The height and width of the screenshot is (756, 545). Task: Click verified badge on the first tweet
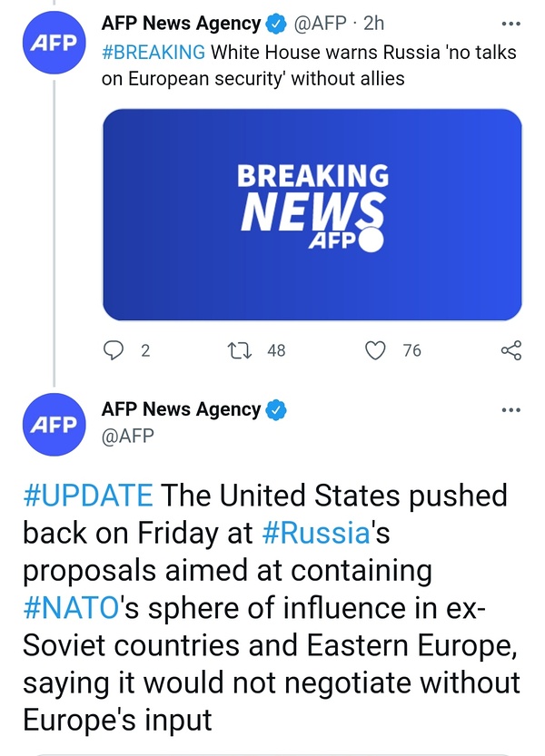point(275,25)
